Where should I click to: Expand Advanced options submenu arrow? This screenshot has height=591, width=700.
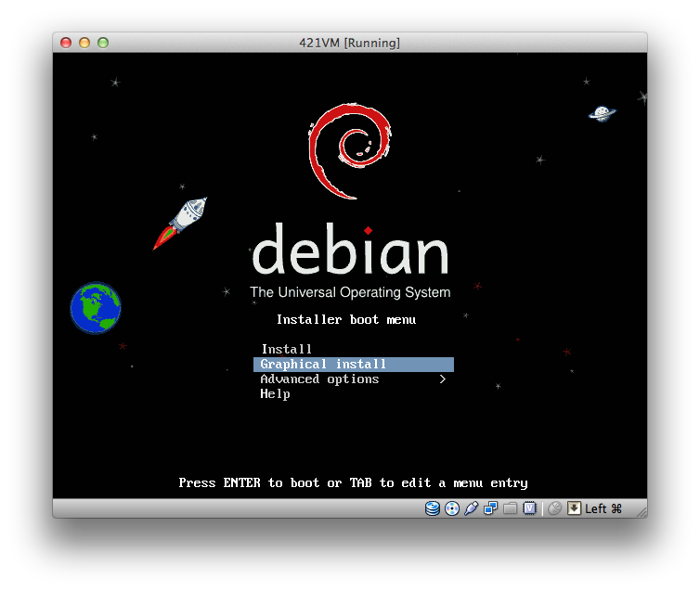pyautogui.click(x=443, y=379)
